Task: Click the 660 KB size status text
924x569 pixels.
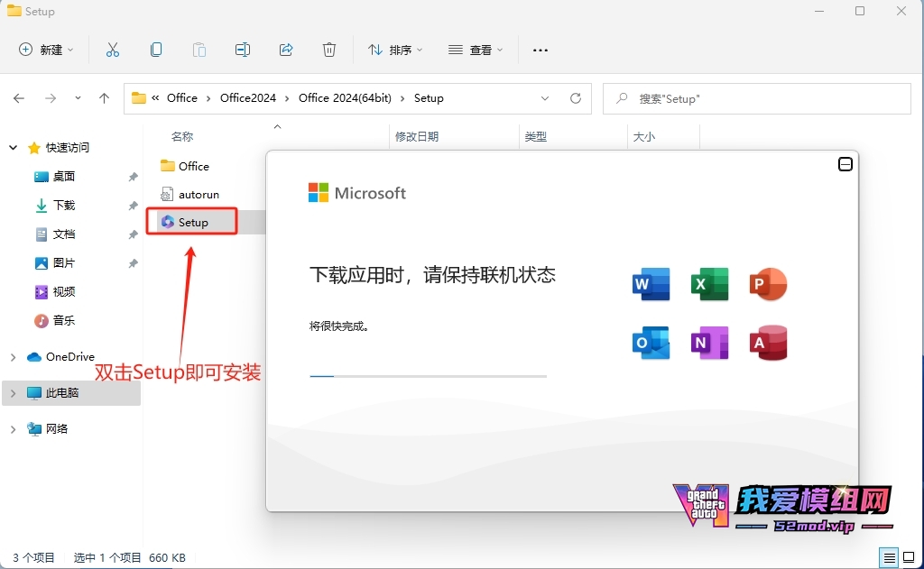Action: pos(167,557)
